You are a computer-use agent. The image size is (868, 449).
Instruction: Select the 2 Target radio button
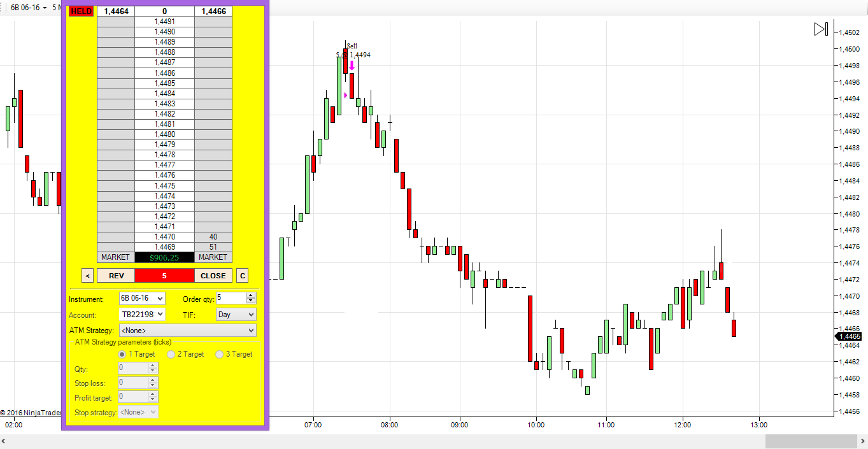(x=171, y=354)
